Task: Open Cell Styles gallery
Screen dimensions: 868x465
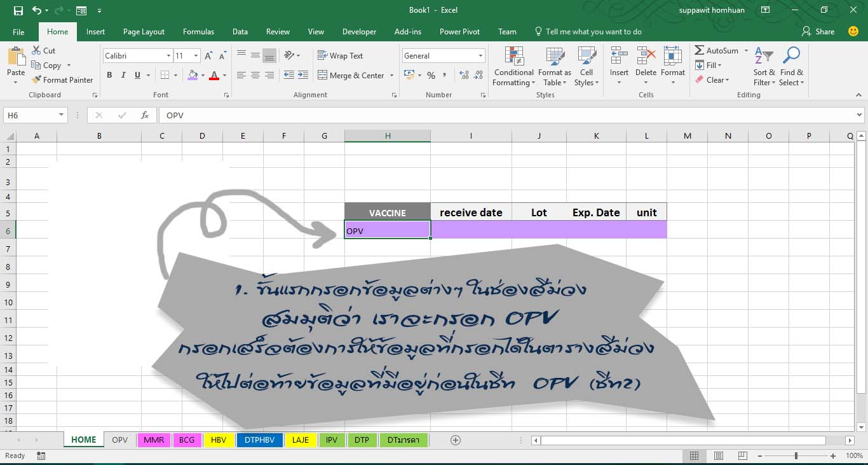Action: pos(586,67)
